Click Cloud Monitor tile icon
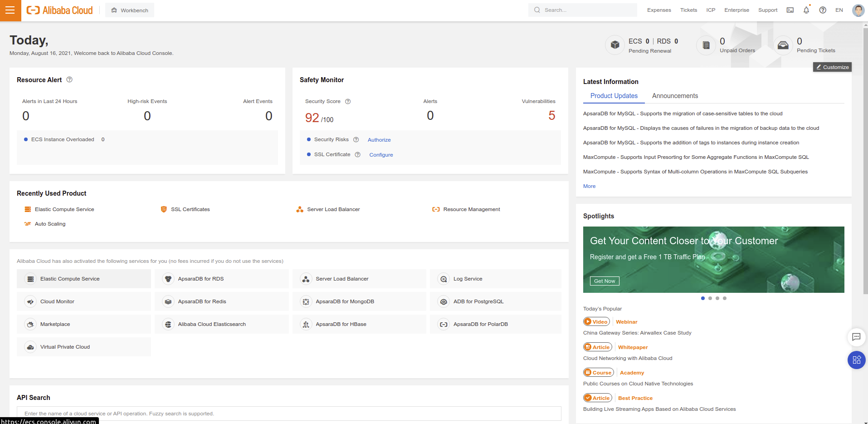This screenshot has width=868, height=424. 30,301
